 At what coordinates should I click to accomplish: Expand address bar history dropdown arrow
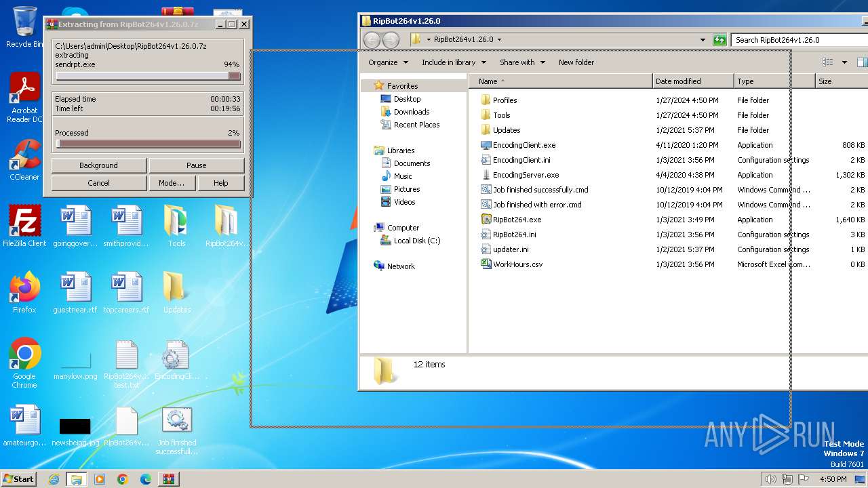coord(703,40)
